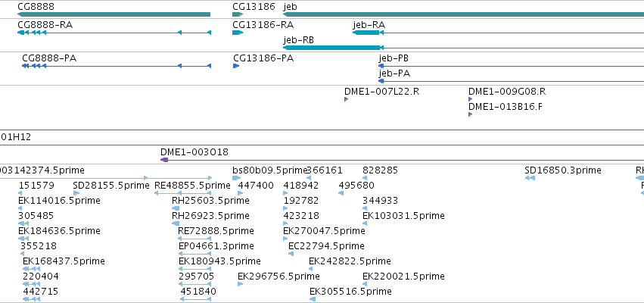644x303 pixels.
Task: Select the DME1-013B16.F marker arrow
Action: click(x=470, y=114)
